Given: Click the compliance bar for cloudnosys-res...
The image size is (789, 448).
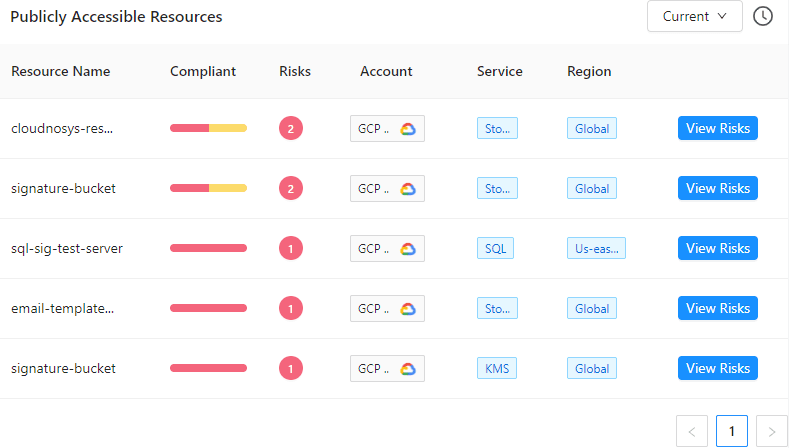Looking at the screenshot, I should point(208,128).
